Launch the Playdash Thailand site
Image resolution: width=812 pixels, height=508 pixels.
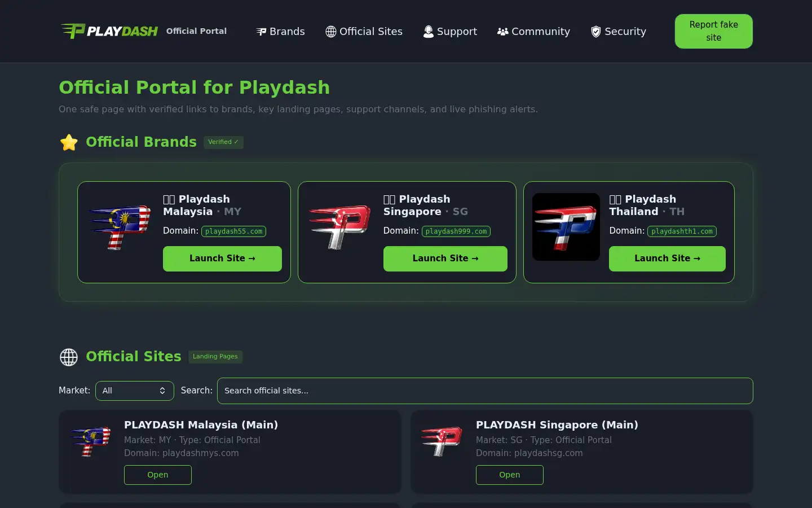coord(667,259)
